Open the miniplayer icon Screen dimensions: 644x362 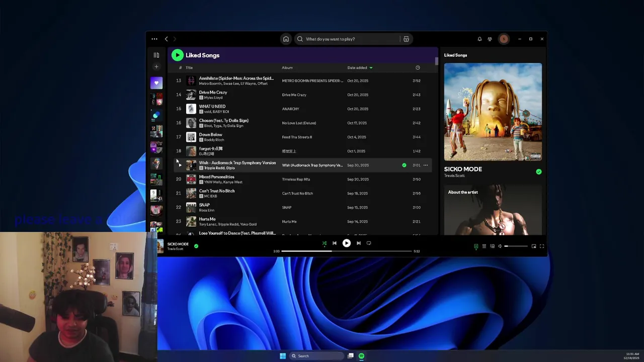click(x=534, y=246)
